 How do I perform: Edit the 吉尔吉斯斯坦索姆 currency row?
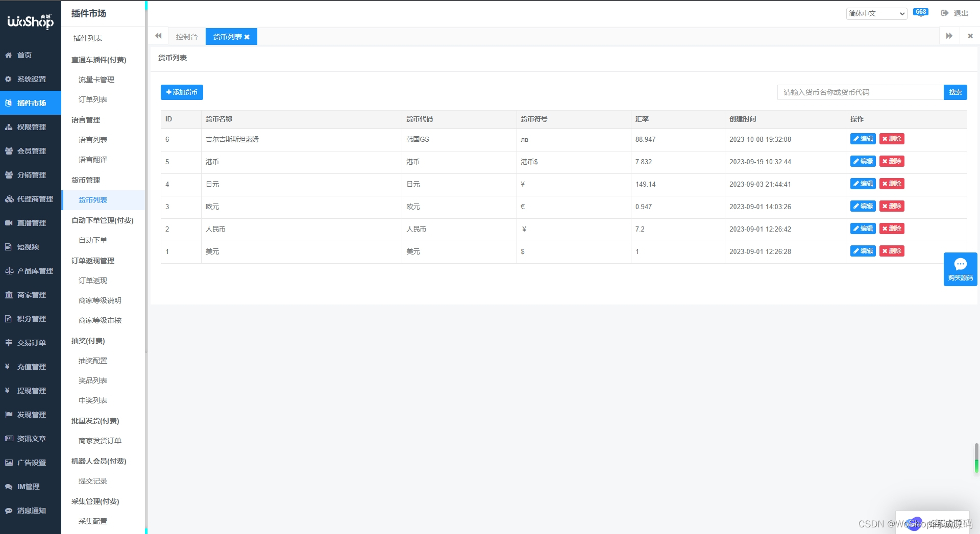tap(863, 139)
